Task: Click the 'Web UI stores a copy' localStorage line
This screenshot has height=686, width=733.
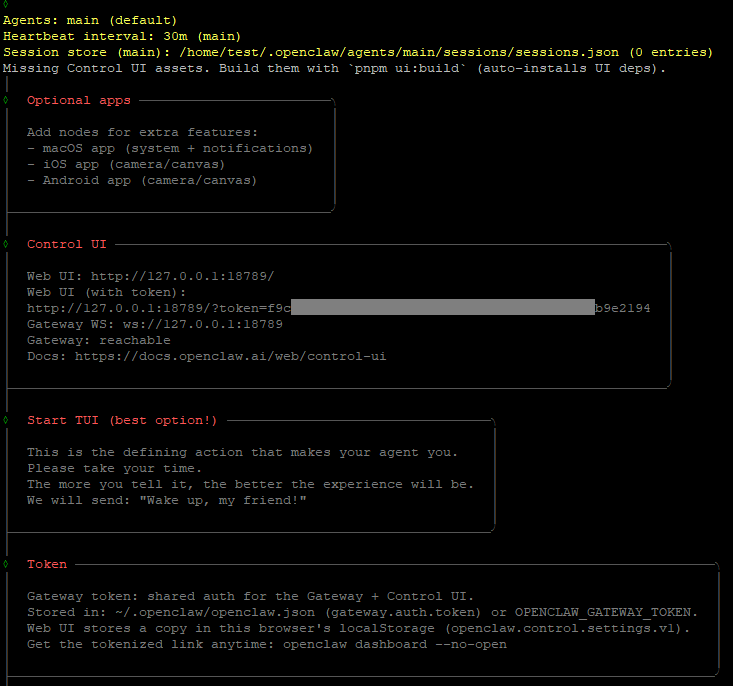Action: click(359, 628)
